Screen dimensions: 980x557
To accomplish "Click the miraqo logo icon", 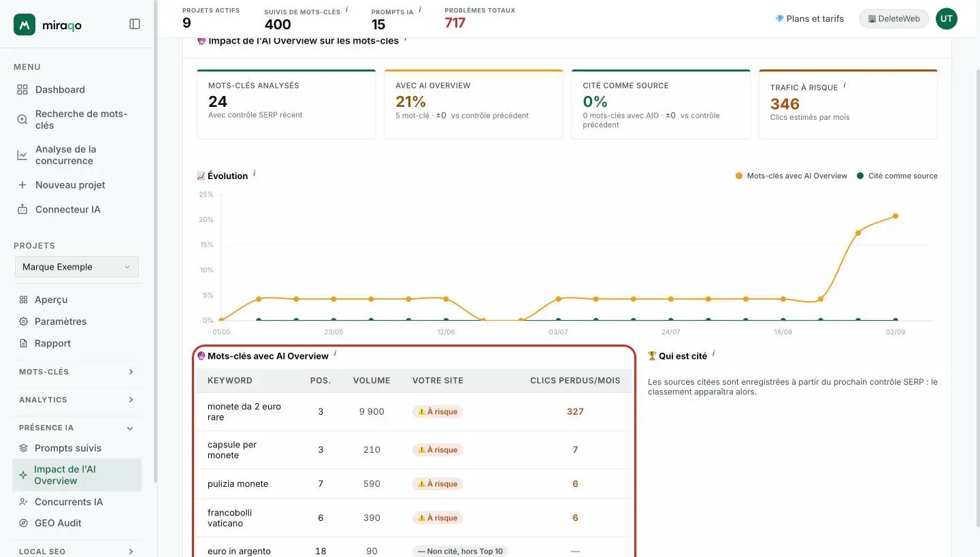I will point(24,25).
